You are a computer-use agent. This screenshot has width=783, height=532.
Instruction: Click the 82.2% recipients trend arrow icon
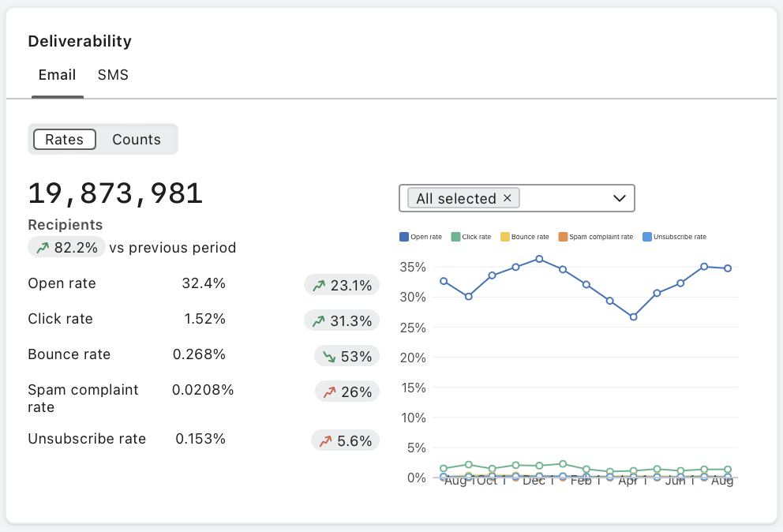43,248
